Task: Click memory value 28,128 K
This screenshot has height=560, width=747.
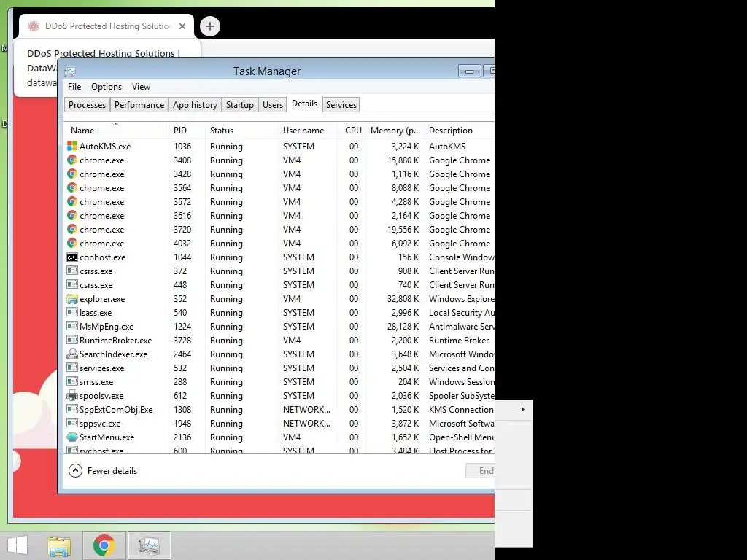Action: point(403,326)
